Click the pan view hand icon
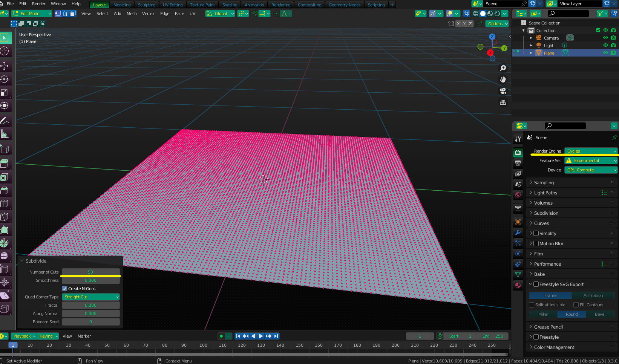 pyautogui.click(x=503, y=80)
